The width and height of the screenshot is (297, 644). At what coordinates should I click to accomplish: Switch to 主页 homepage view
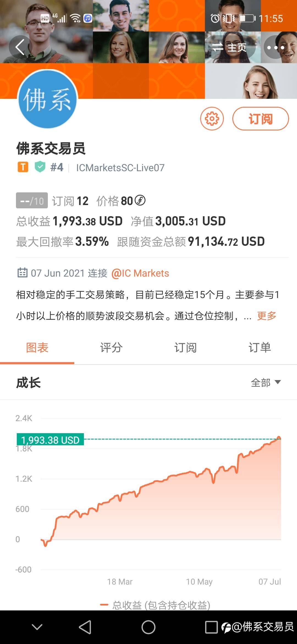pyautogui.click(x=230, y=47)
